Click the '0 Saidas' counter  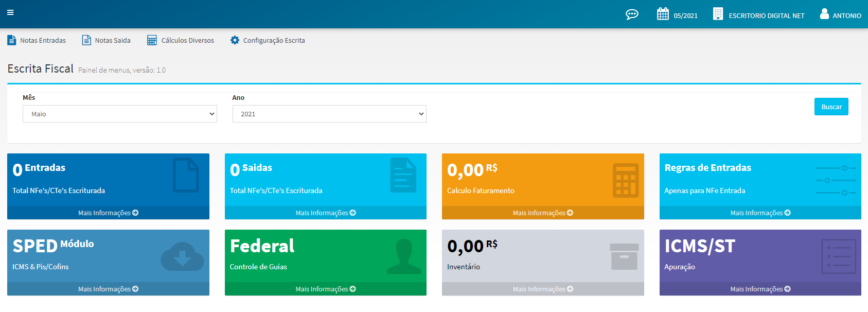click(x=251, y=169)
